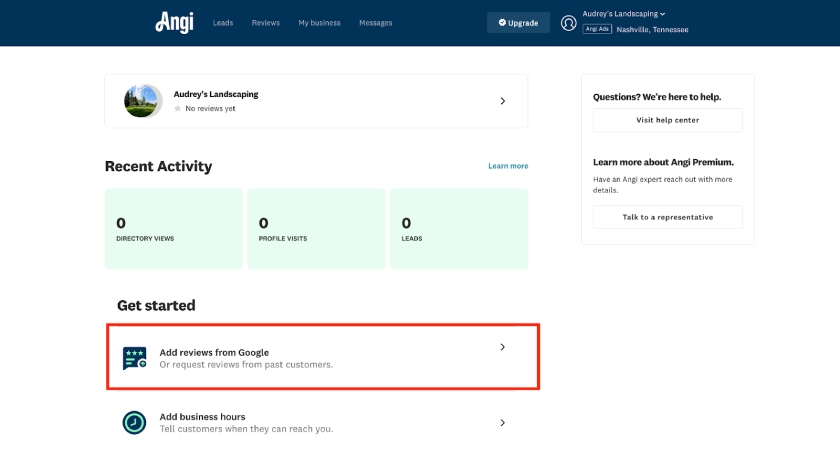
Task: Click the 'Add business hours' title
Action: pyautogui.click(x=202, y=417)
